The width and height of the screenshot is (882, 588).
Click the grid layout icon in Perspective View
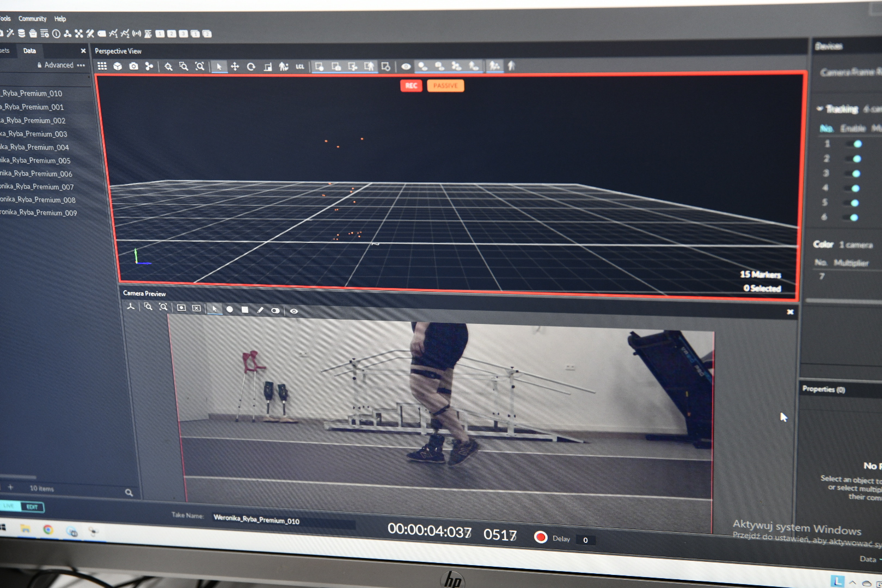point(102,66)
